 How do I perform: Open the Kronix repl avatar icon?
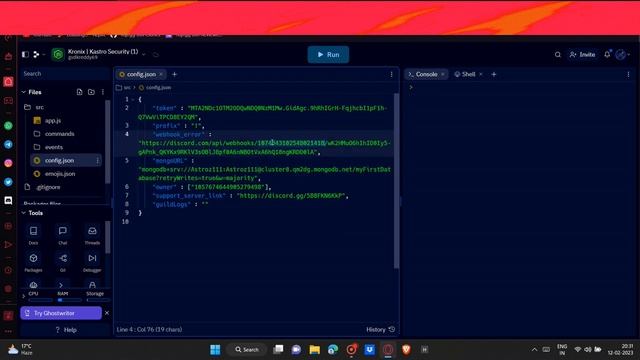click(x=58, y=54)
